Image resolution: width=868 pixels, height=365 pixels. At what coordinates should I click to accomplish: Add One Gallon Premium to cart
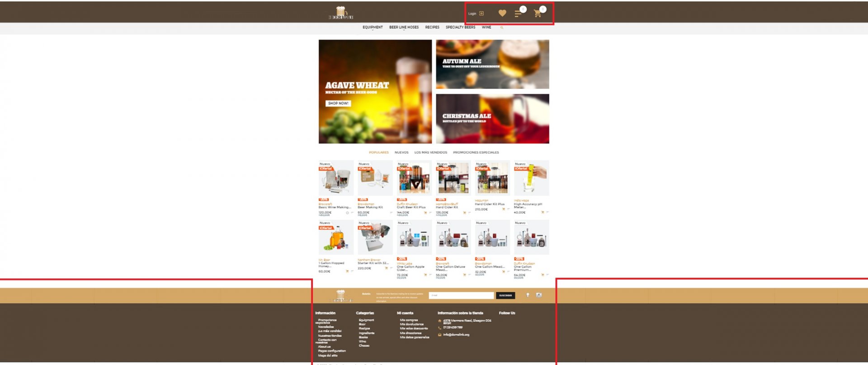(542, 275)
